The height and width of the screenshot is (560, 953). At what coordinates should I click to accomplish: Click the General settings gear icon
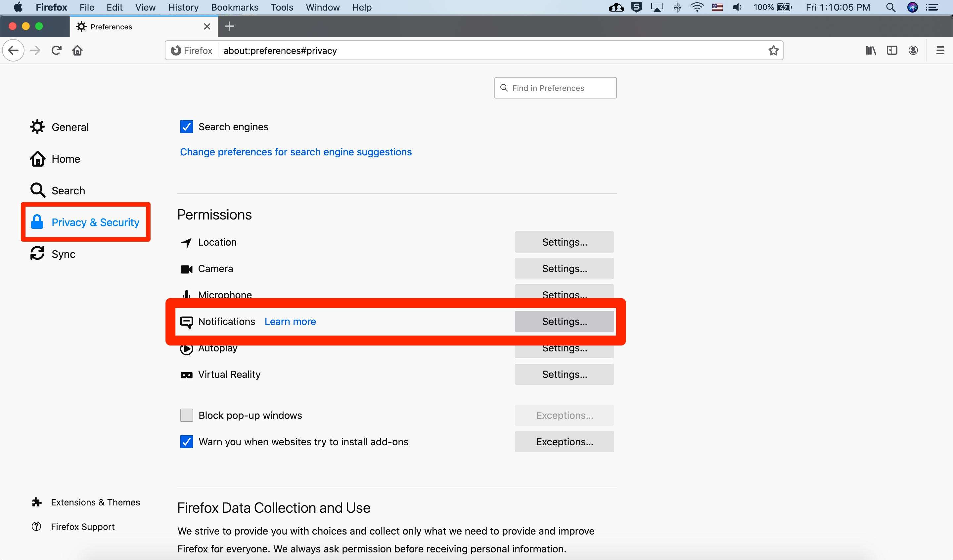pos(37,127)
